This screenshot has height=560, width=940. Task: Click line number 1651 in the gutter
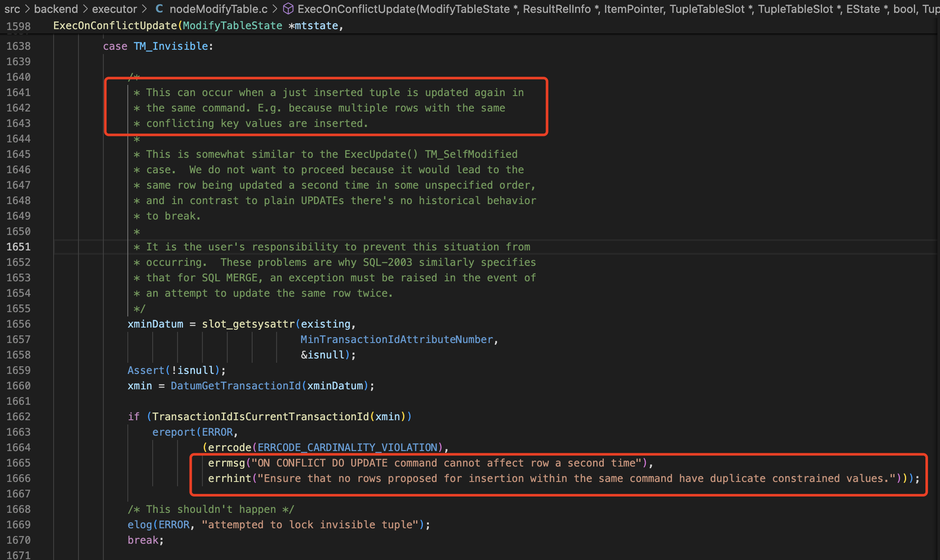click(x=18, y=247)
